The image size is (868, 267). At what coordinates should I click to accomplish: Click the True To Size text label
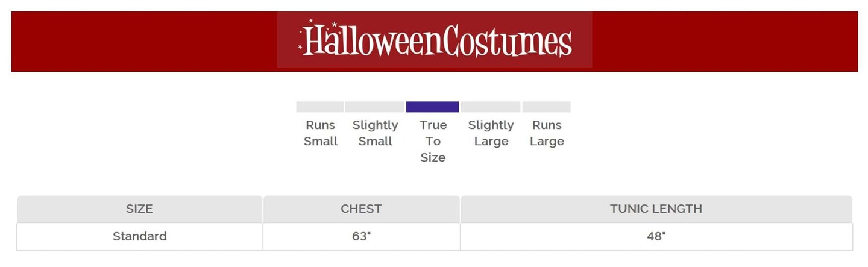tap(433, 141)
